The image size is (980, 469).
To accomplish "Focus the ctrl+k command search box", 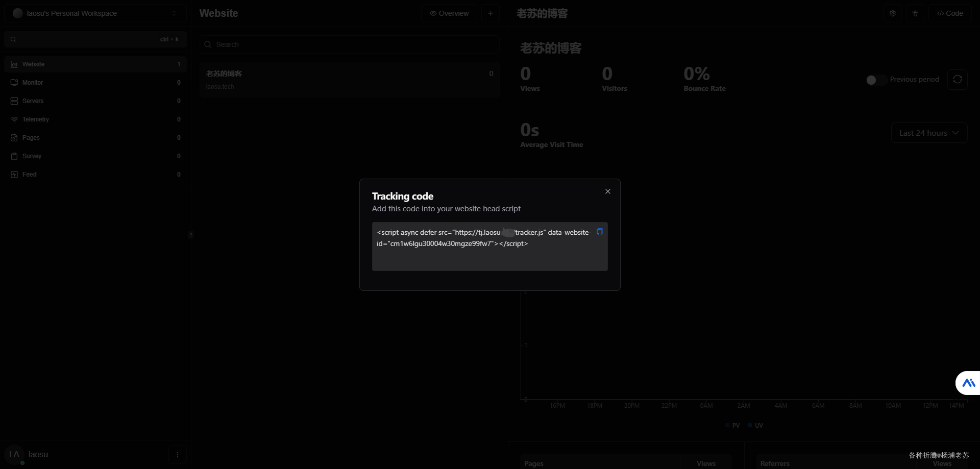I will 95,39.
